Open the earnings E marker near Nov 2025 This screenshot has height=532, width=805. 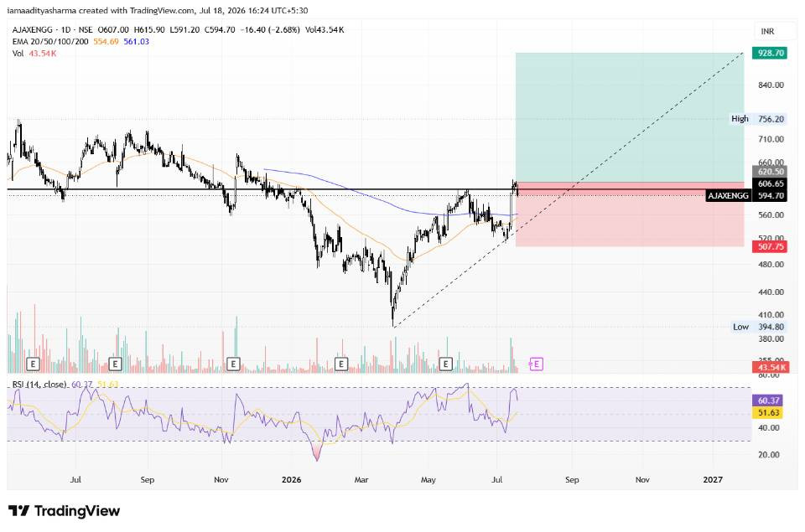[x=233, y=364]
